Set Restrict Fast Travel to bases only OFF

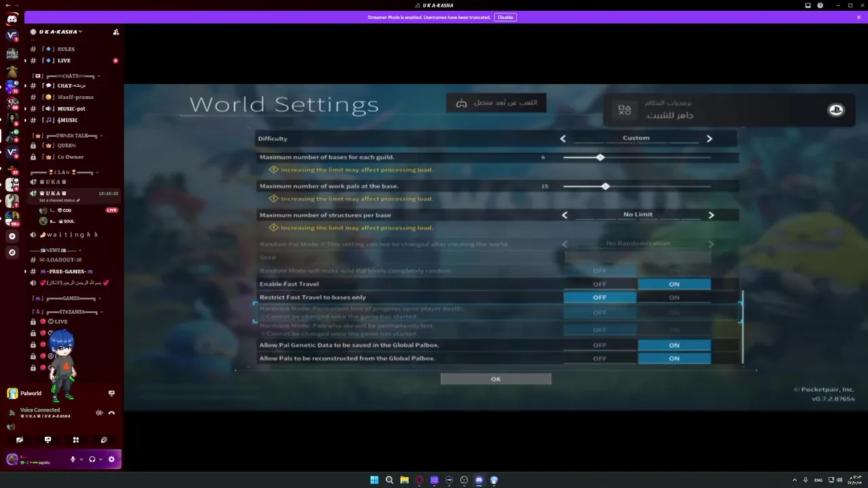(599, 297)
